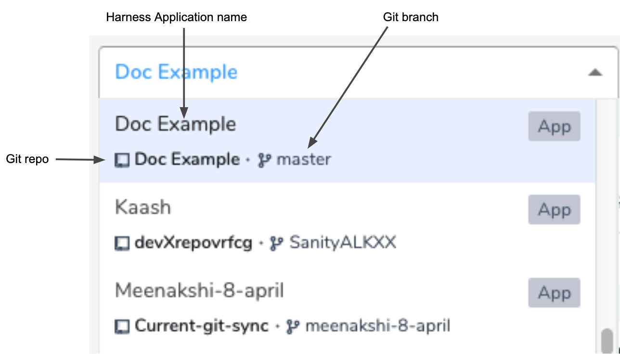Image resolution: width=620 pixels, height=364 pixels.
Task: Select the Kaash application entry
Action: click(347, 225)
